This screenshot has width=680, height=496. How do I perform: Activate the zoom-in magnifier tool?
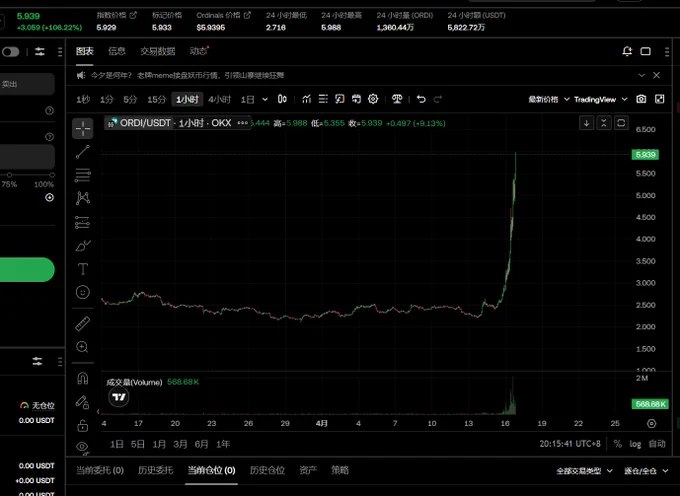82,347
